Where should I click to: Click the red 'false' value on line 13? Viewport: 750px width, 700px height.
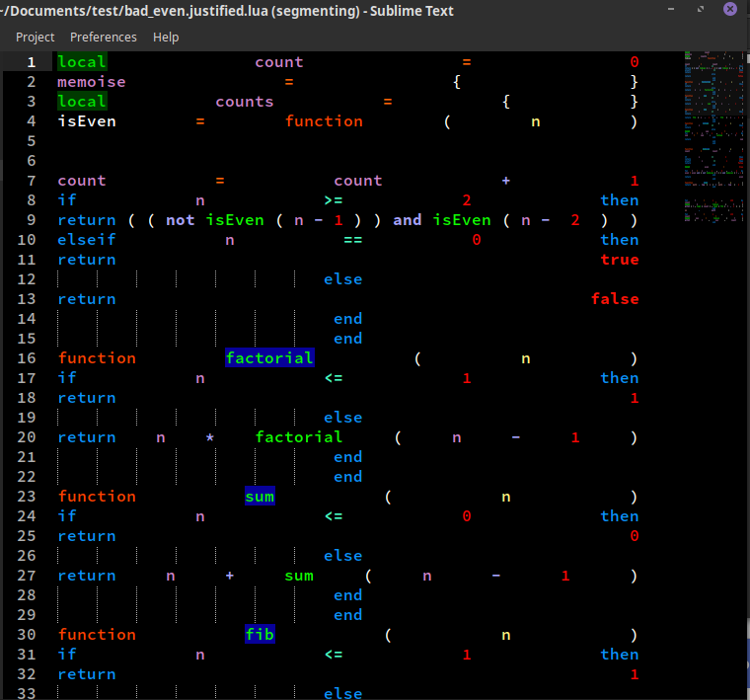[615, 299]
